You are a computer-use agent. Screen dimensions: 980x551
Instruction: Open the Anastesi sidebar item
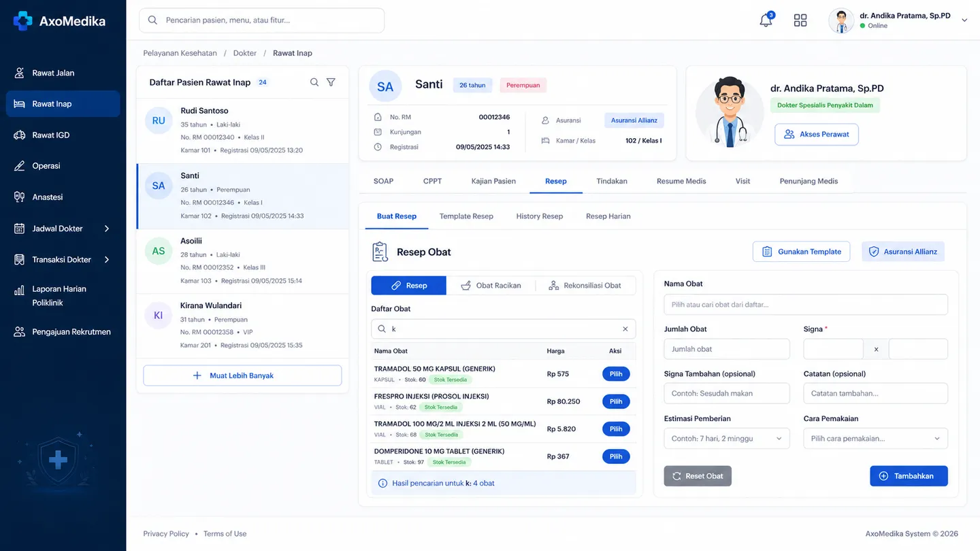tap(63, 197)
